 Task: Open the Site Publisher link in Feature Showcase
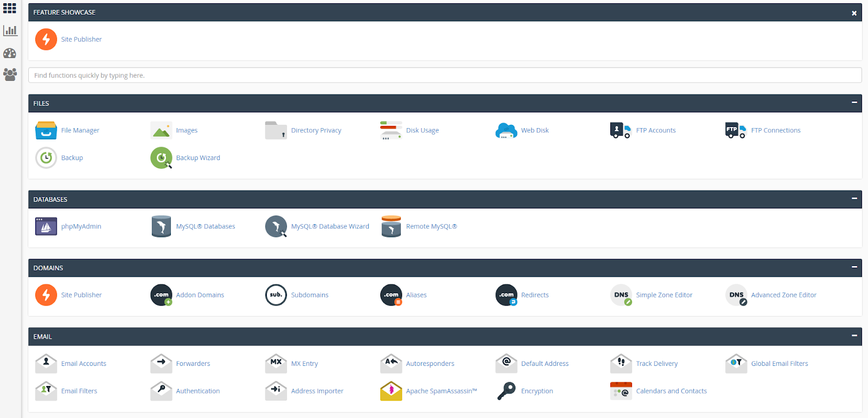81,39
